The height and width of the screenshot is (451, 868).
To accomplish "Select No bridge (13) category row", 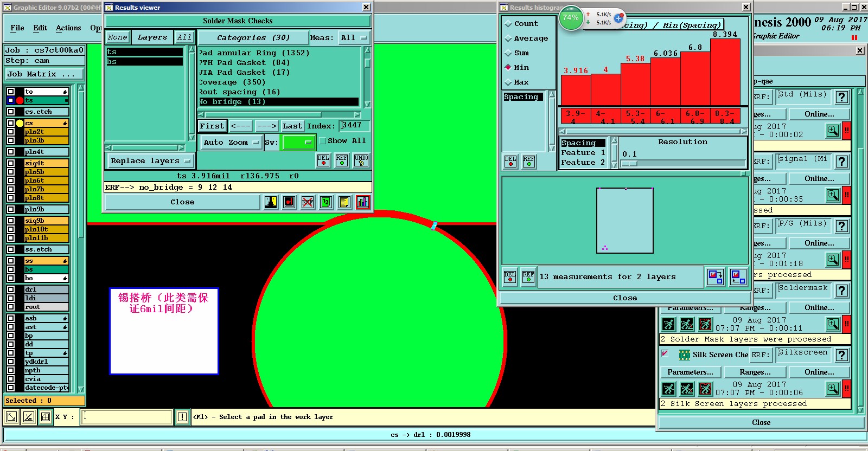I will 278,102.
